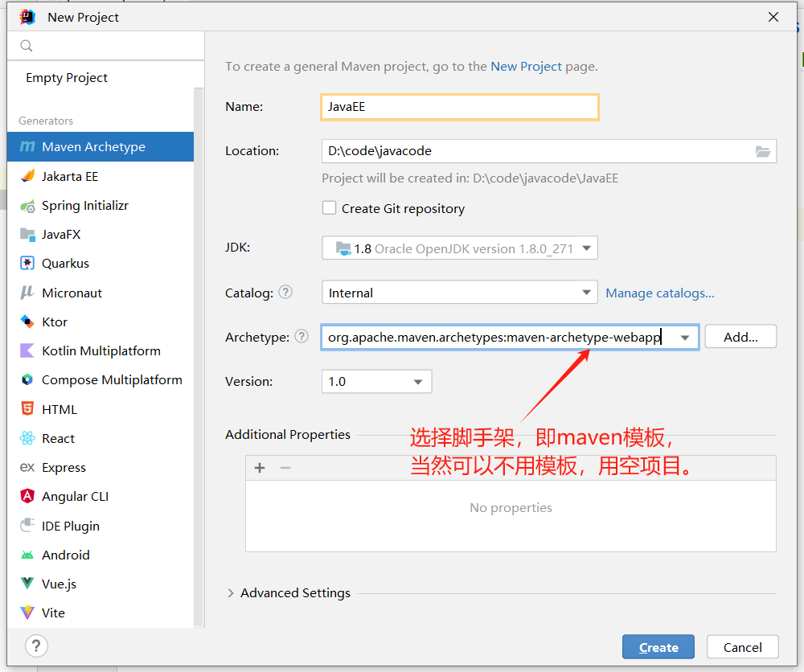Image resolution: width=804 pixels, height=672 pixels.
Task: Click the IDE Plugin plug icon
Action: click(27, 526)
